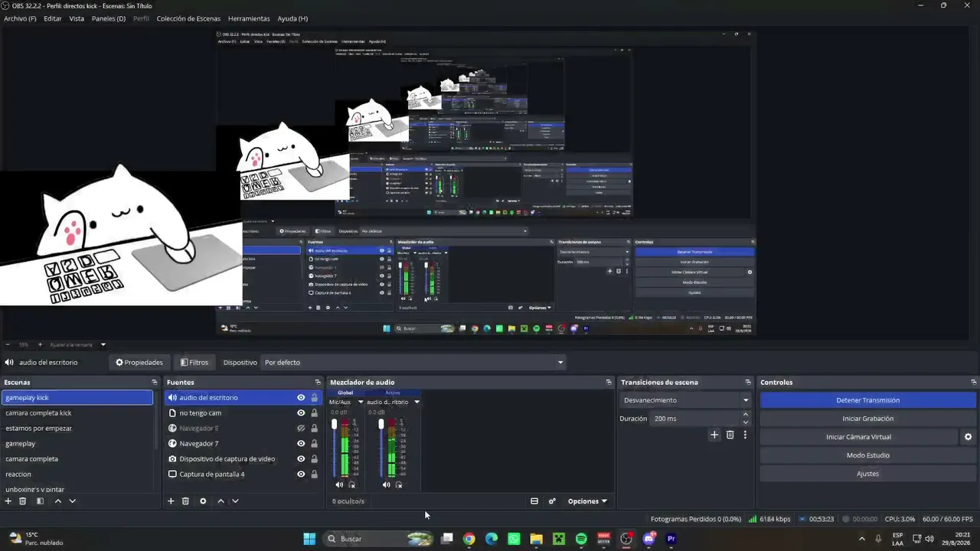Open Propiedades for the selected source

(139, 363)
